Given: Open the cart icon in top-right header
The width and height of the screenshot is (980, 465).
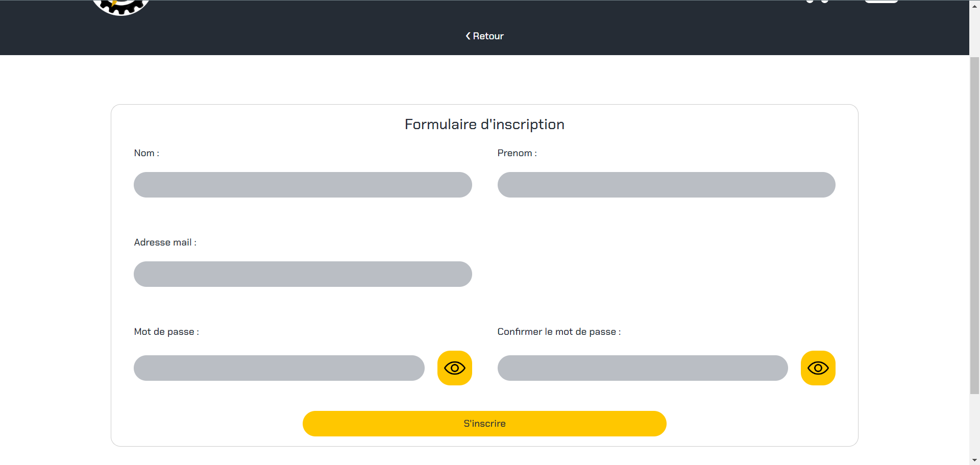Looking at the screenshot, I should coord(817,2).
